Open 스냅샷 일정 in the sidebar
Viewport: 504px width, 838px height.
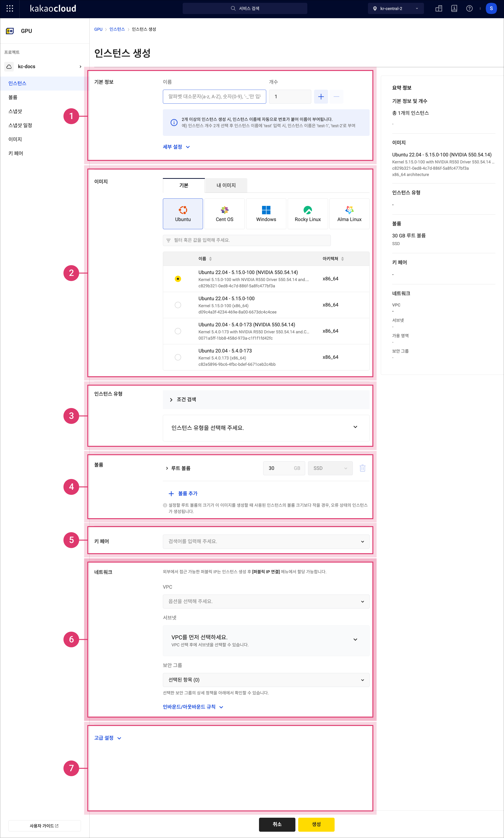pos(44,125)
